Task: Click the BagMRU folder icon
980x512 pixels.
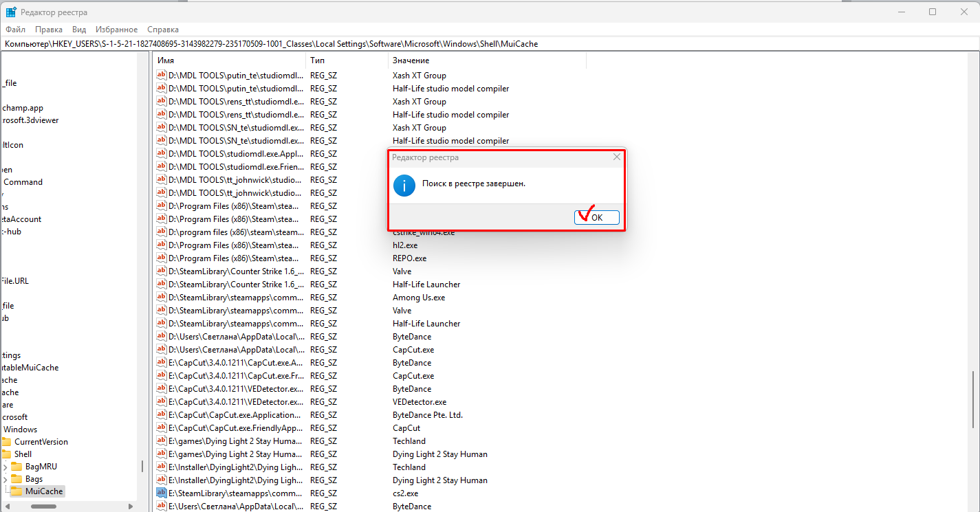Action: click(x=17, y=467)
